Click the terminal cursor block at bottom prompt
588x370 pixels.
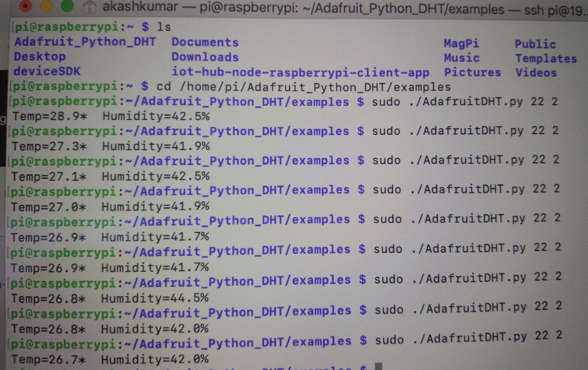point(378,367)
